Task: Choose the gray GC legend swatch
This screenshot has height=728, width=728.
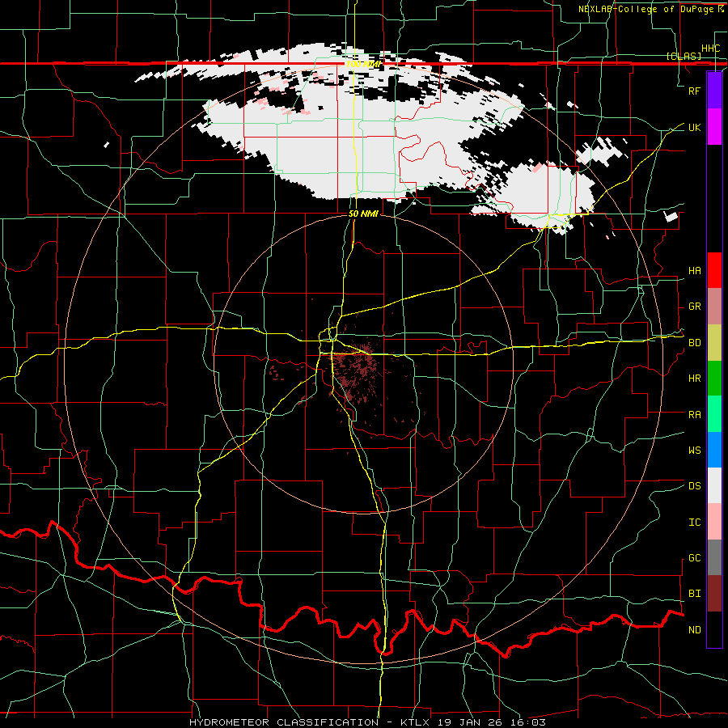Action: click(714, 557)
